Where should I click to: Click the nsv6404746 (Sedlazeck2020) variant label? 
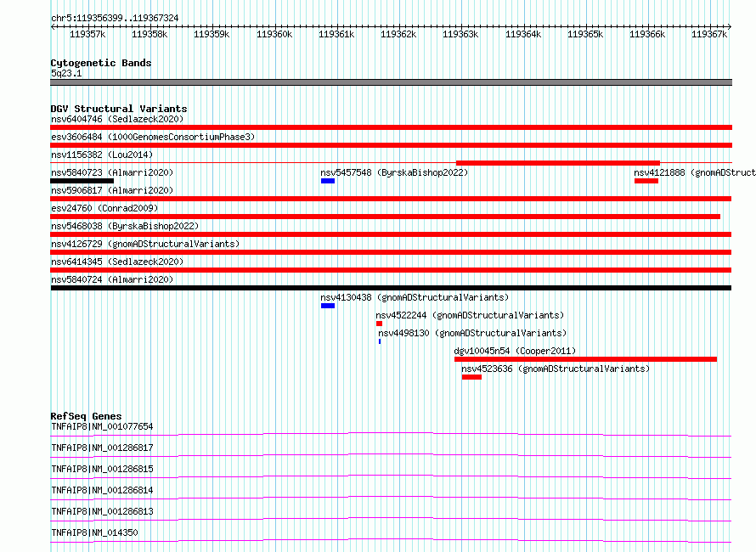pyautogui.click(x=117, y=119)
